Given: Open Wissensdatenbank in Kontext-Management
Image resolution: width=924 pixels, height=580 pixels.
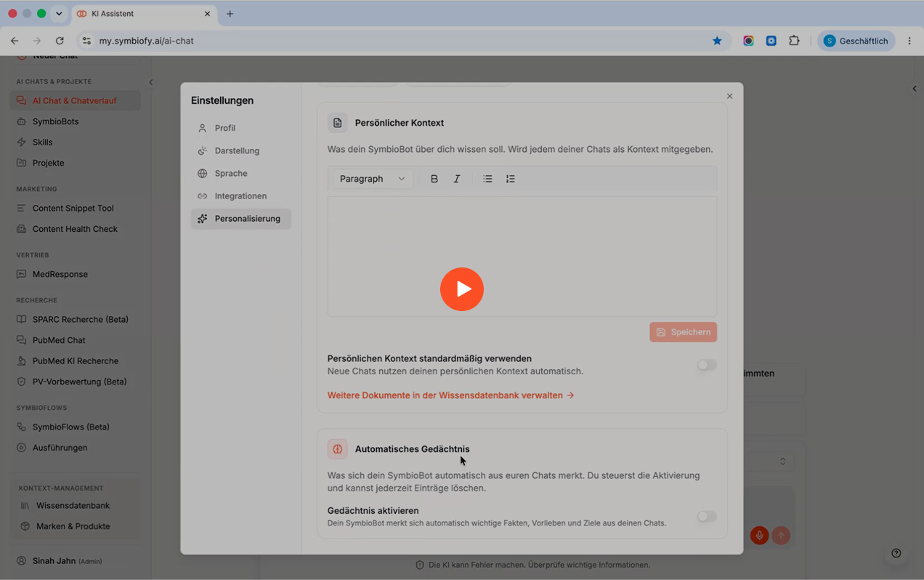Looking at the screenshot, I should coord(76,505).
